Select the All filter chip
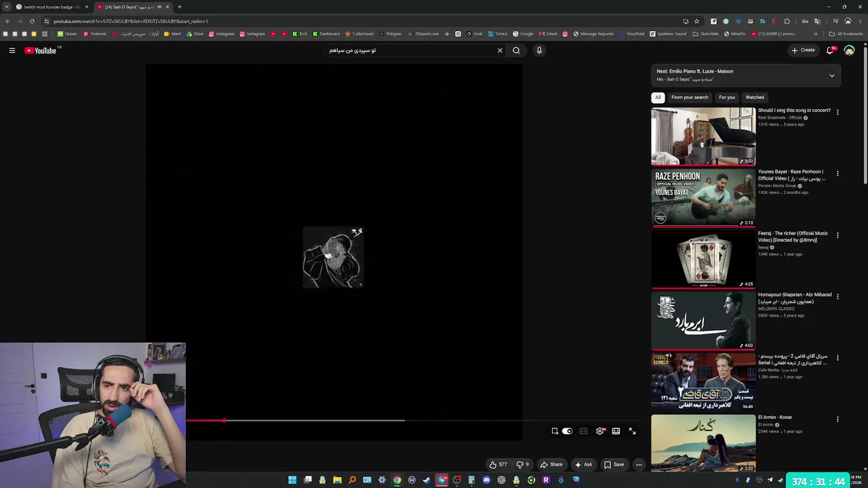 click(658, 98)
